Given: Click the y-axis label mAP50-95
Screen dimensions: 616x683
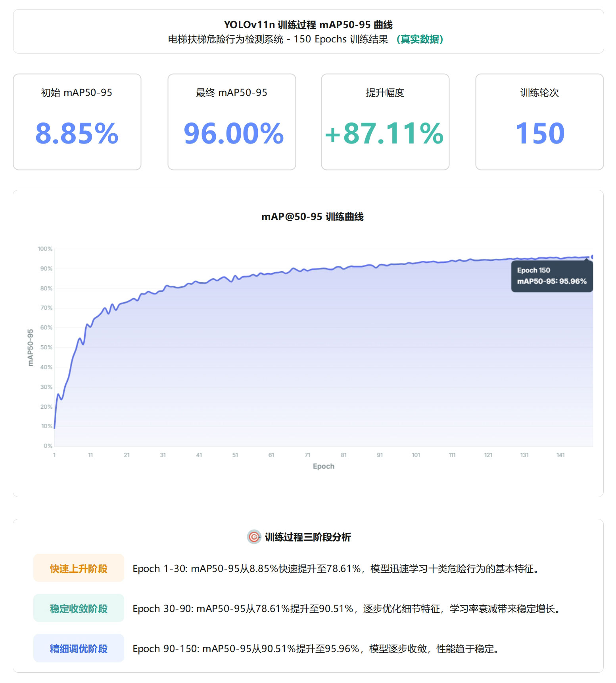Looking at the screenshot, I should [x=31, y=348].
